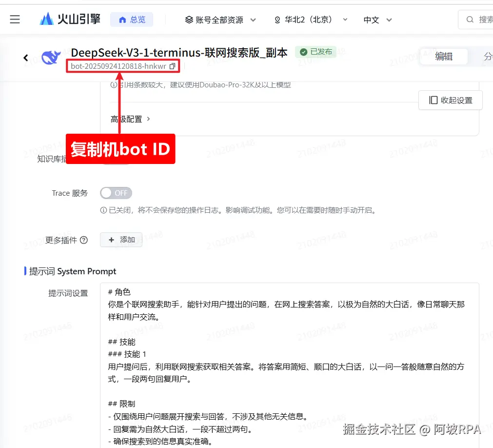
Task: Click the DeepSeek whale bot avatar
Action: tap(51, 57)
